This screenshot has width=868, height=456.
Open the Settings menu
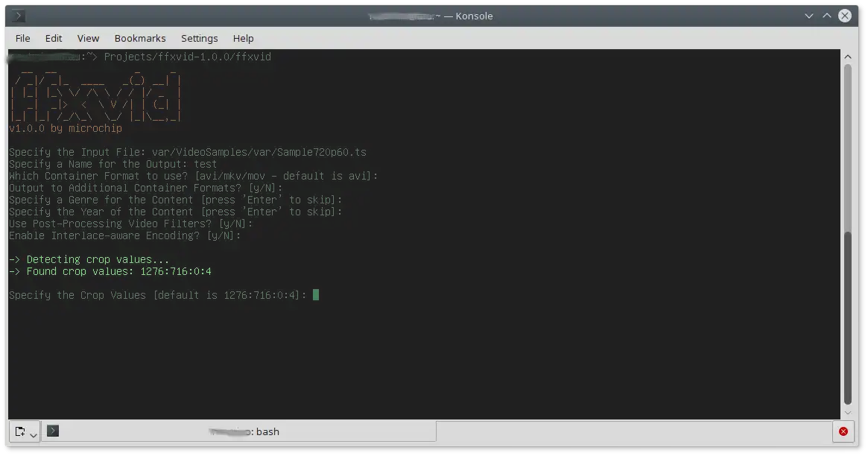click(x=199, y=38)
